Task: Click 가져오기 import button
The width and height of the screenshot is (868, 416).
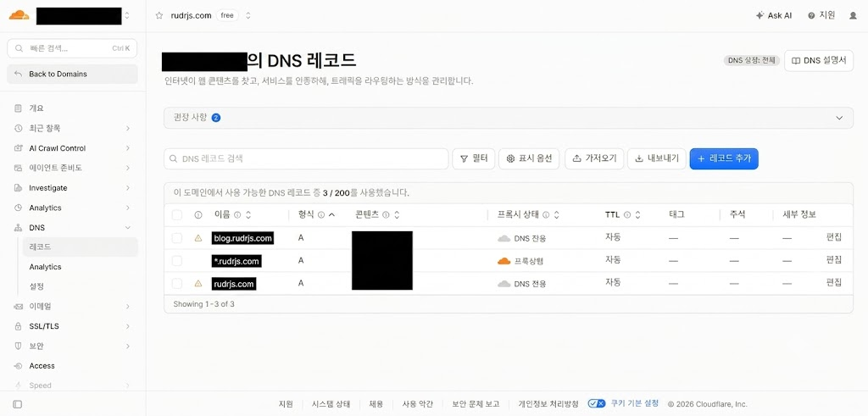Action: pos(594,158)
